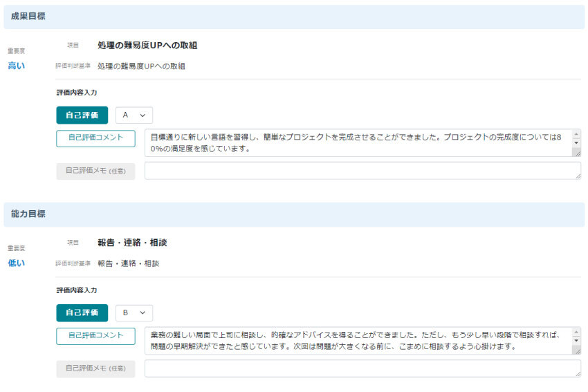Click importance value 高い
This screenshot has width=588, height=392.
(17, 66)
